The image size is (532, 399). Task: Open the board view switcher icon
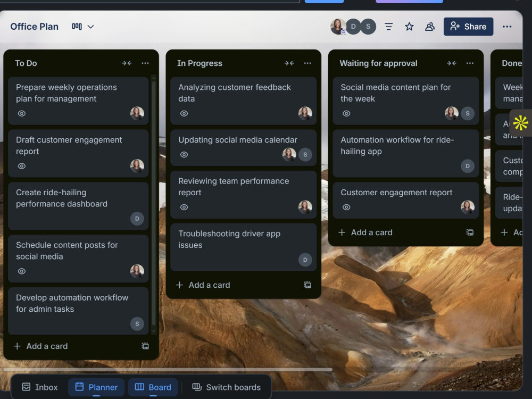[x=77, y=27]
